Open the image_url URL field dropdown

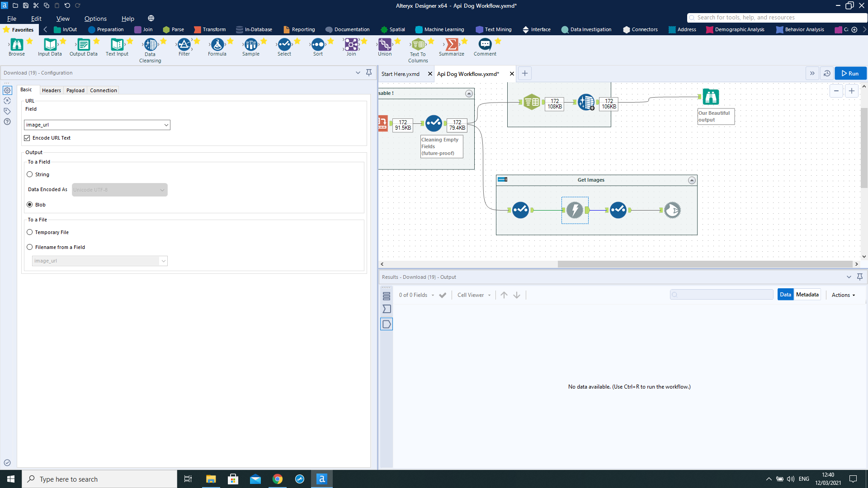(166, 125)
